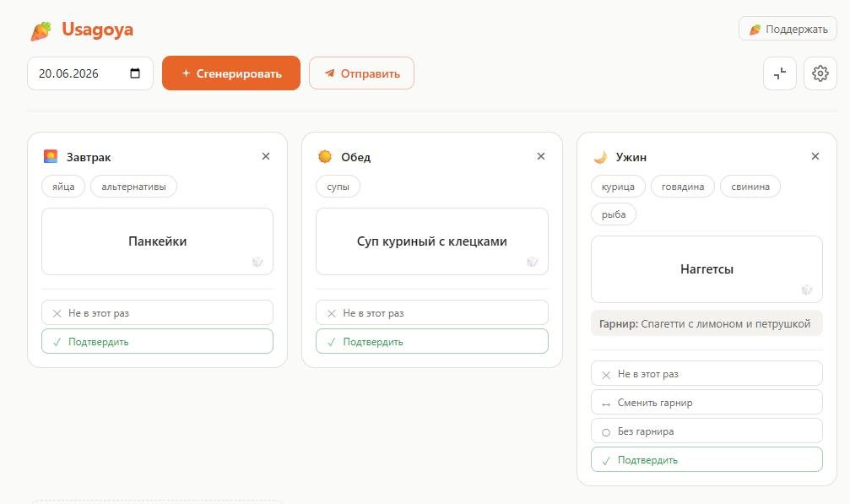The image size is (850, 504).
Task: Click the Наггетсы dish card
Action: point(707,268)
